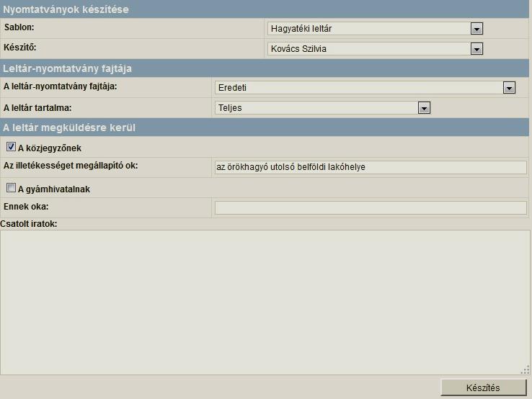Viewport: 532px width, 399px height.
Task: Click inside the Csatolt iratok text area
Action: coord(265,302)
